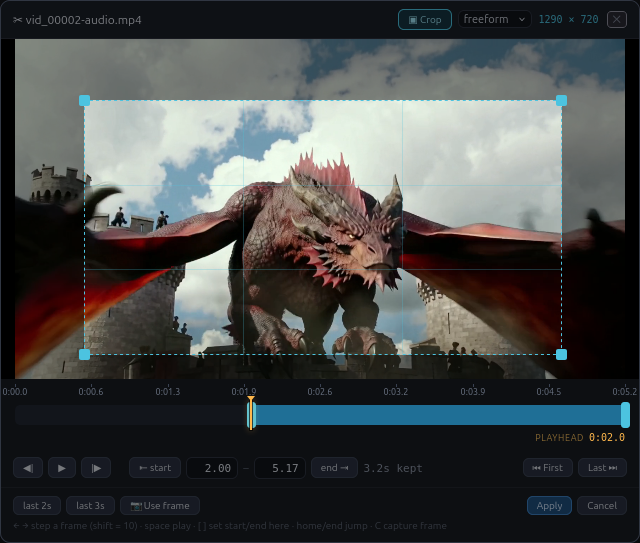Click the 0:00.6 timeline tick label
This screenshot has height=543, width=640.
coord(91,392)
